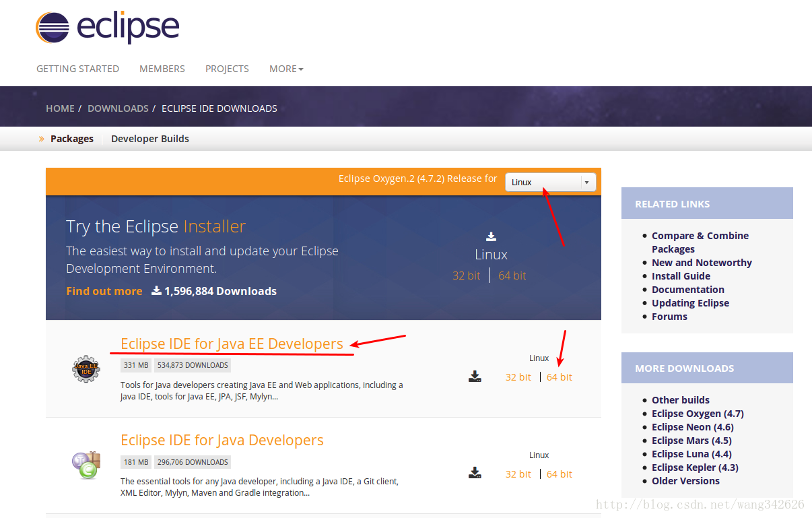Go to HOME breadcrumb
Screen dimensions: 812x518
pos(60,108)
